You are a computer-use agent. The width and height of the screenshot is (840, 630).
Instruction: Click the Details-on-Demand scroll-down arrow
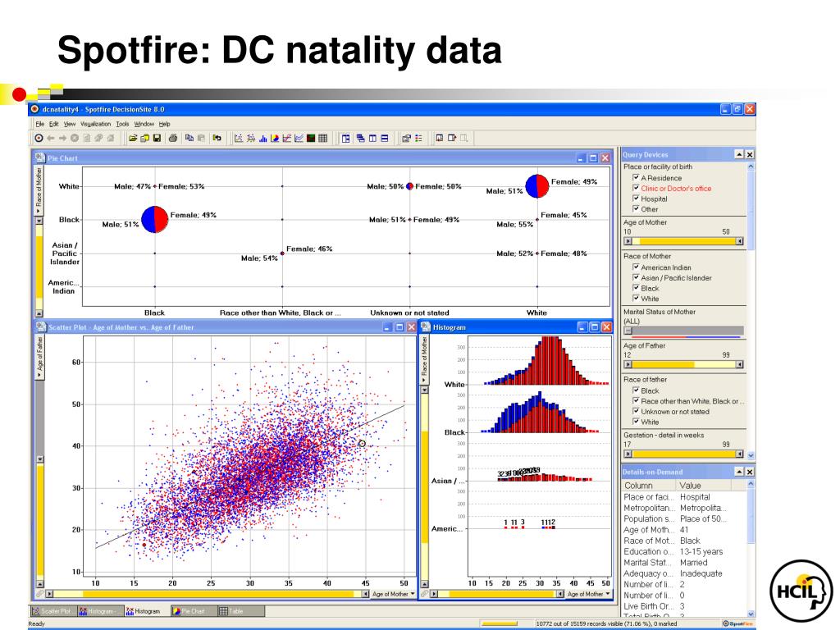[x=751, y=614]
